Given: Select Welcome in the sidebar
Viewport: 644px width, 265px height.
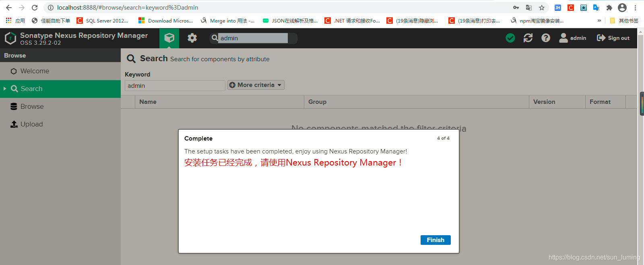Looking at the screenshot, I should (x=60, y=71).
